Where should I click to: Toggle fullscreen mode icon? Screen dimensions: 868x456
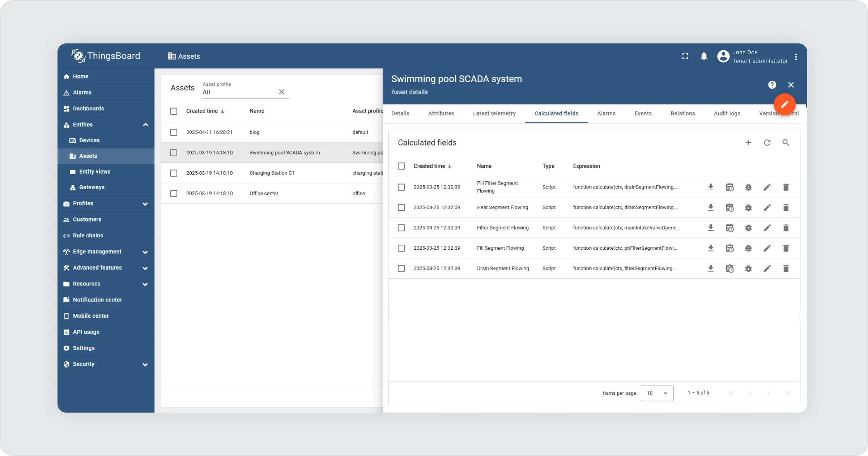point(685,56)
